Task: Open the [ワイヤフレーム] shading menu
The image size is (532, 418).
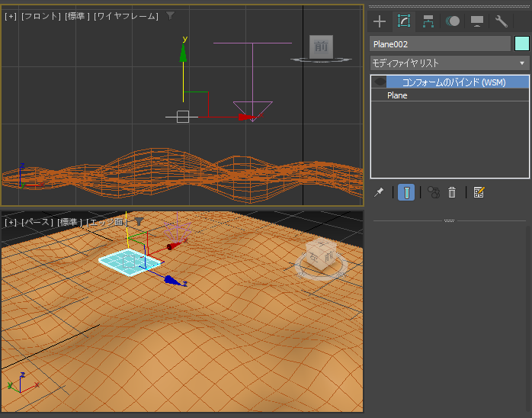Action: point(127,16)
